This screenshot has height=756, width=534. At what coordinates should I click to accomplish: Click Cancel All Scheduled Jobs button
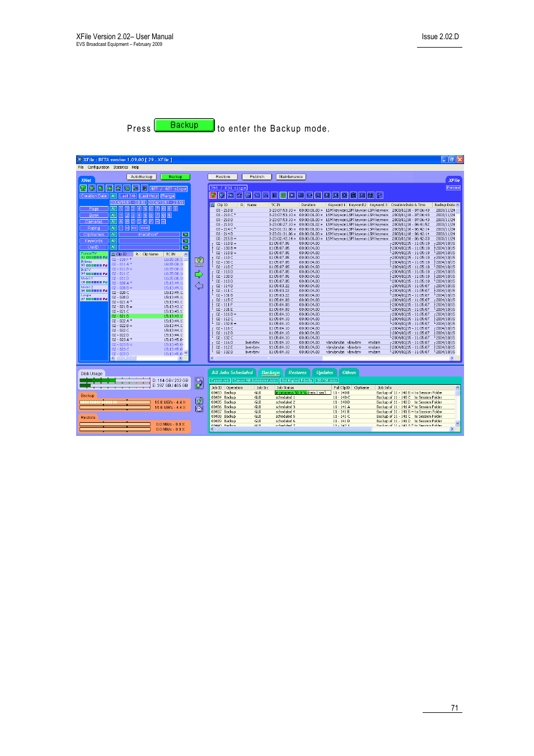point(255,380)
